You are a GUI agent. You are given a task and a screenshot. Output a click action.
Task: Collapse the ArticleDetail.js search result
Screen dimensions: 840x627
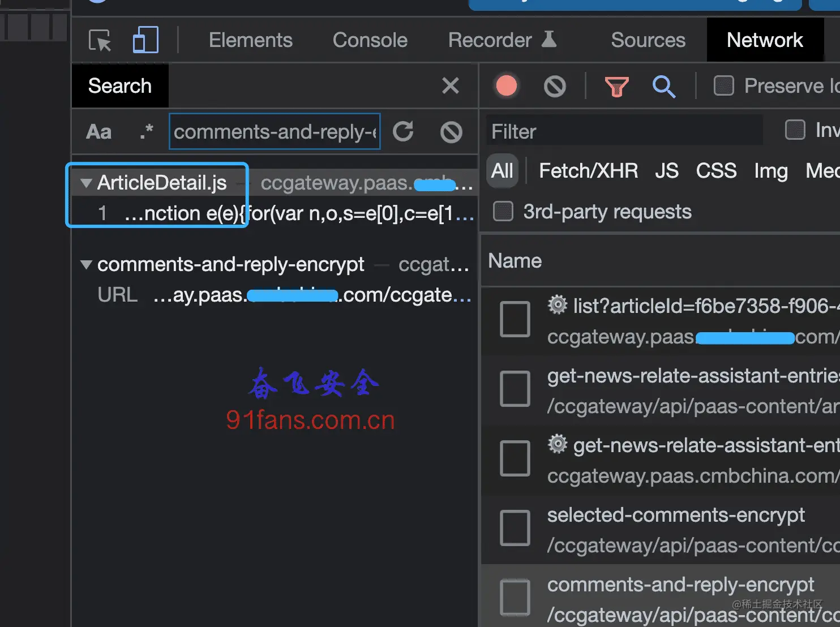86,183
